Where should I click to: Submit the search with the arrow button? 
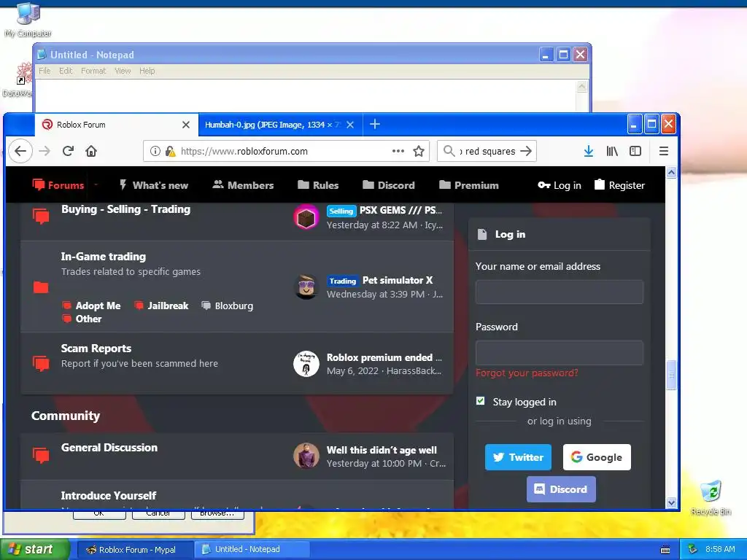[x=526, y=152]
